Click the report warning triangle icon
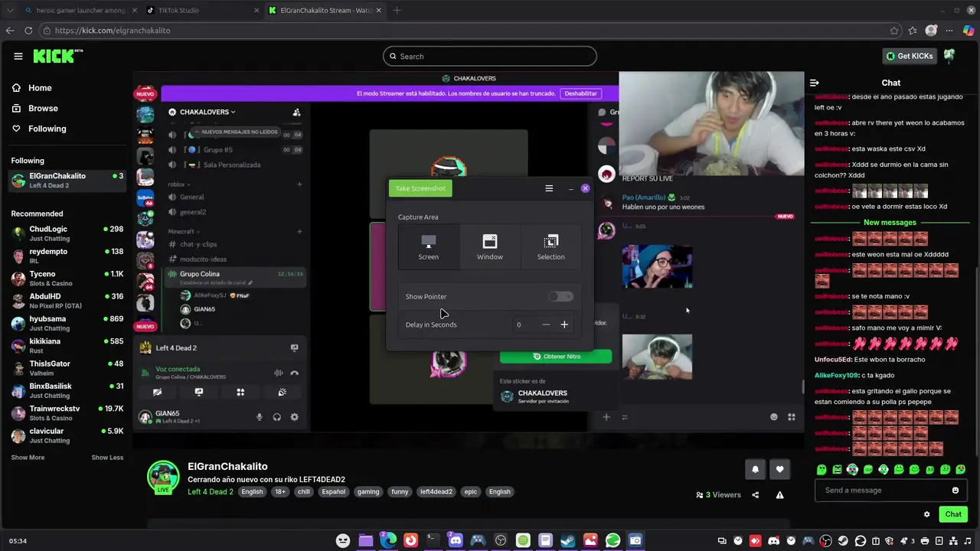This screenshot has height=551, width=980. tap(779, 495)
